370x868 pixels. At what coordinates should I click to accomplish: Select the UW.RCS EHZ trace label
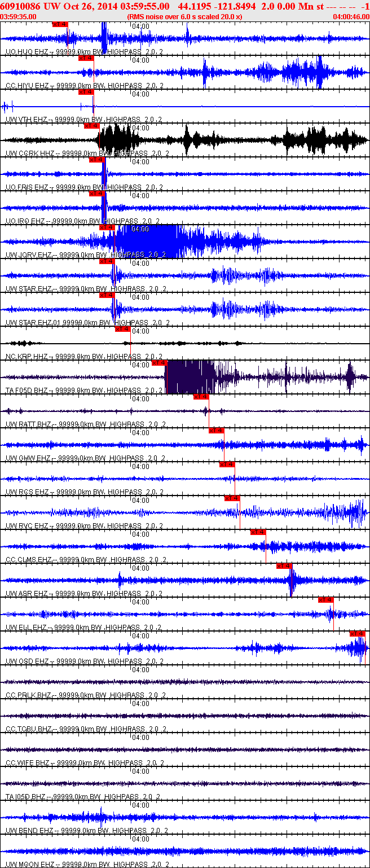[84, 492]
